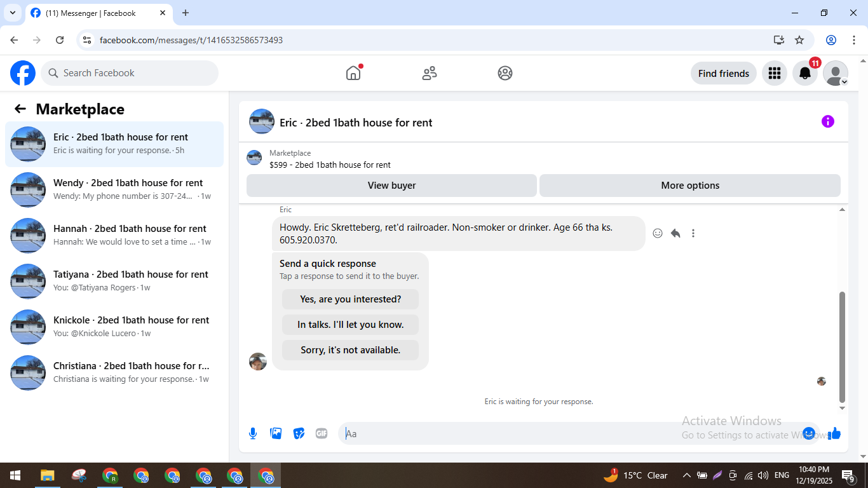
Task: Choose a GIF icon in composer
Action: coord(322,433)
